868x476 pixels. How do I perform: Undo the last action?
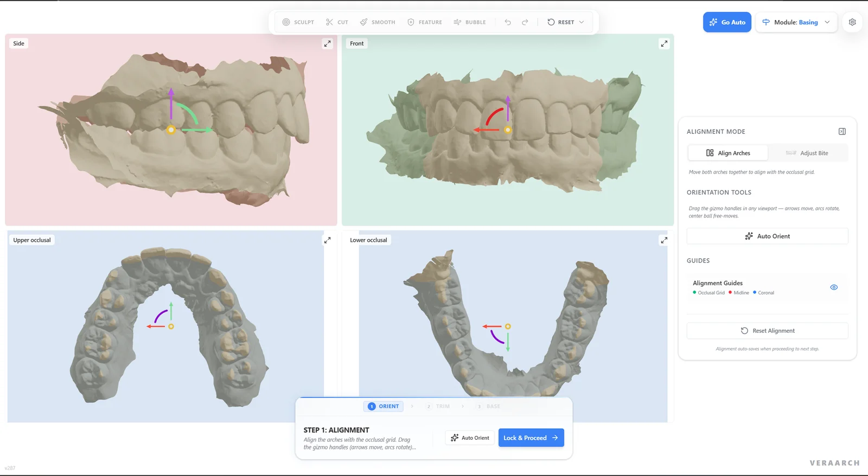508,22
